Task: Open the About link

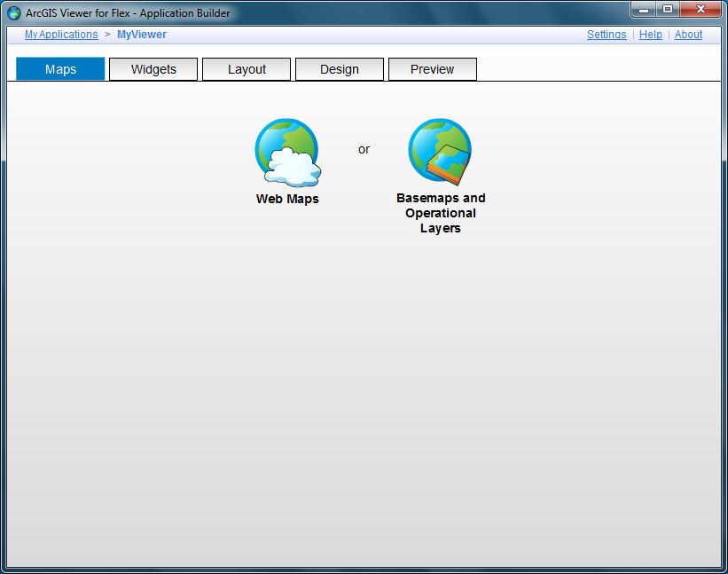Action: pyautogui.click(x=688, y=35)
